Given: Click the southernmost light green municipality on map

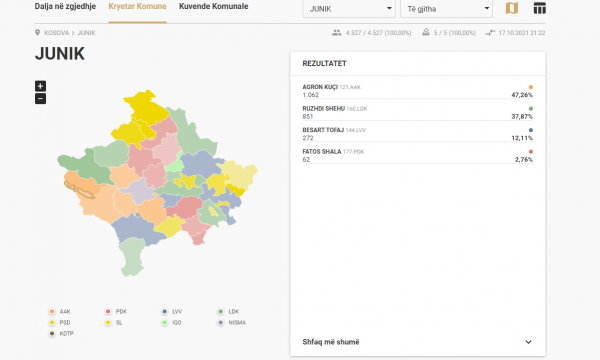Looking at the screenshot, I should pyautogui.click(x=132, y=256).
